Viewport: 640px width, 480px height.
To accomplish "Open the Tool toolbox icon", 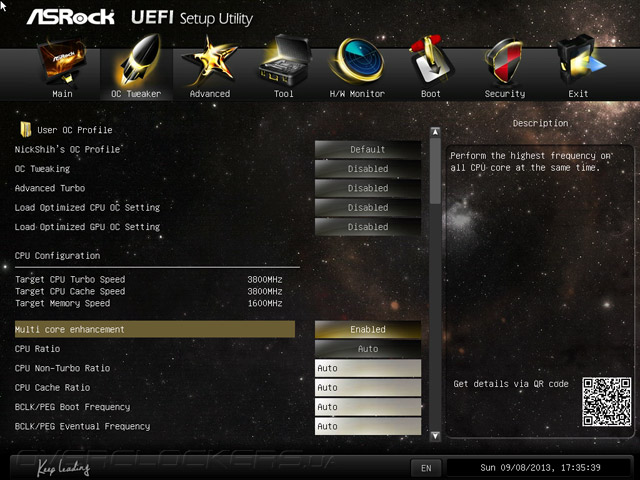I will [285, 60].
